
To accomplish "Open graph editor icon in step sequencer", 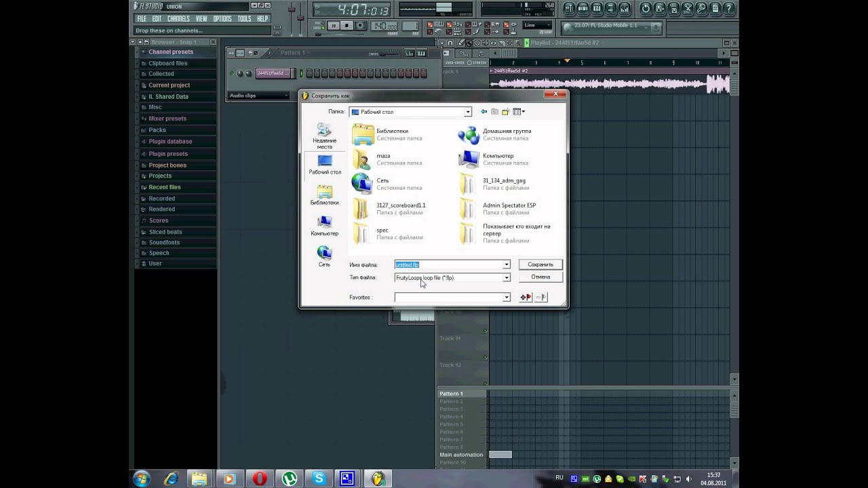I will [x=409, y=53].
